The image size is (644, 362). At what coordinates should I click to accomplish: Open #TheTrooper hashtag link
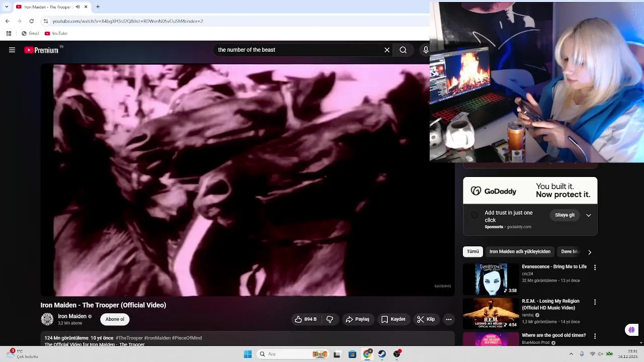(x=129, y=338)
